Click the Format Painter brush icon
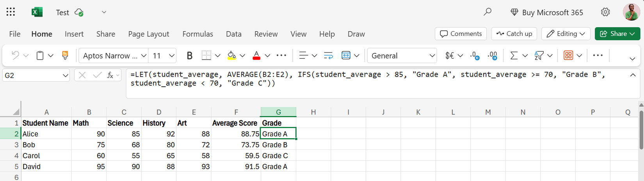This screenshot has width=644, height=181. coord(65,56)
